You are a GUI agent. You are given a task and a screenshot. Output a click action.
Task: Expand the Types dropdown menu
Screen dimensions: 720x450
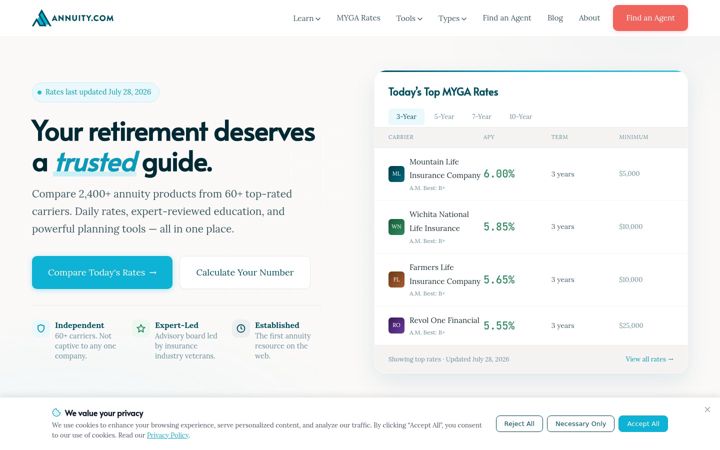(452, 18)
